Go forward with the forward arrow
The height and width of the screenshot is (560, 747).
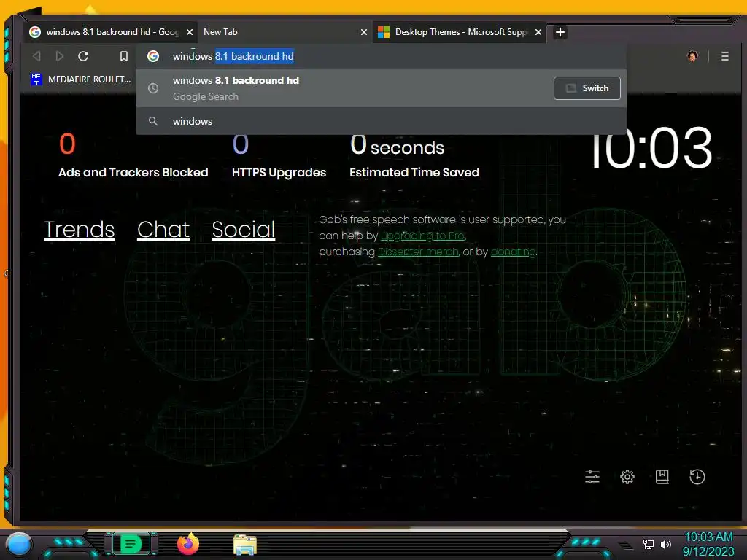[60, 56]
